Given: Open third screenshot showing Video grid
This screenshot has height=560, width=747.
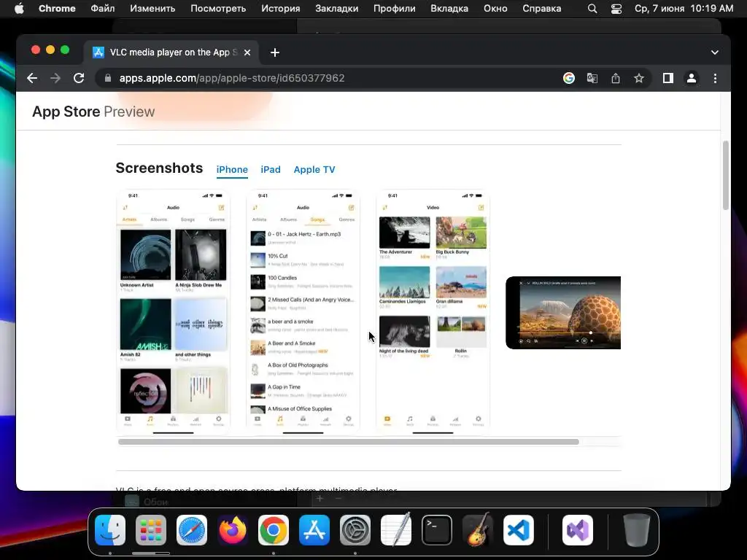Looking at the screenshot, I should 433,312.
